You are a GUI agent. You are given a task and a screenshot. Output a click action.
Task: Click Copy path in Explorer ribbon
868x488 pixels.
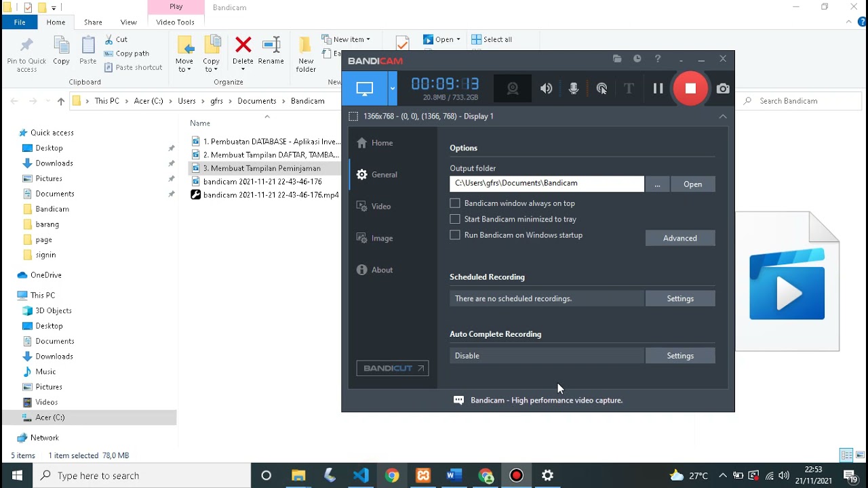pos(127,54)
